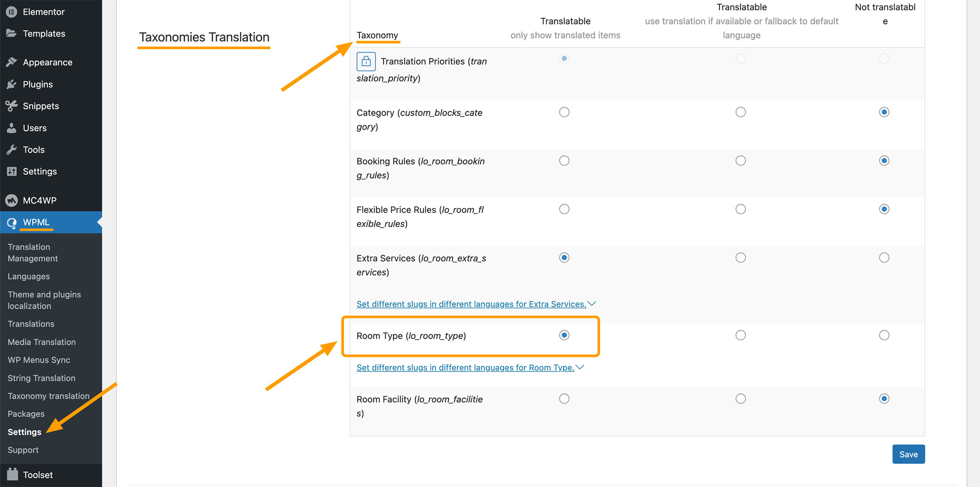The image size is (980, 487).
Task: Click the Plugins plug icon
Action: tap(12, 84)
